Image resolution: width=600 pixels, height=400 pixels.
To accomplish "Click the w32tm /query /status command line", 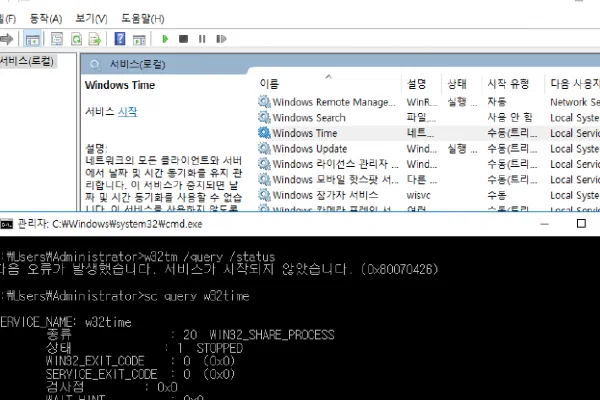I will click(210, 256).
